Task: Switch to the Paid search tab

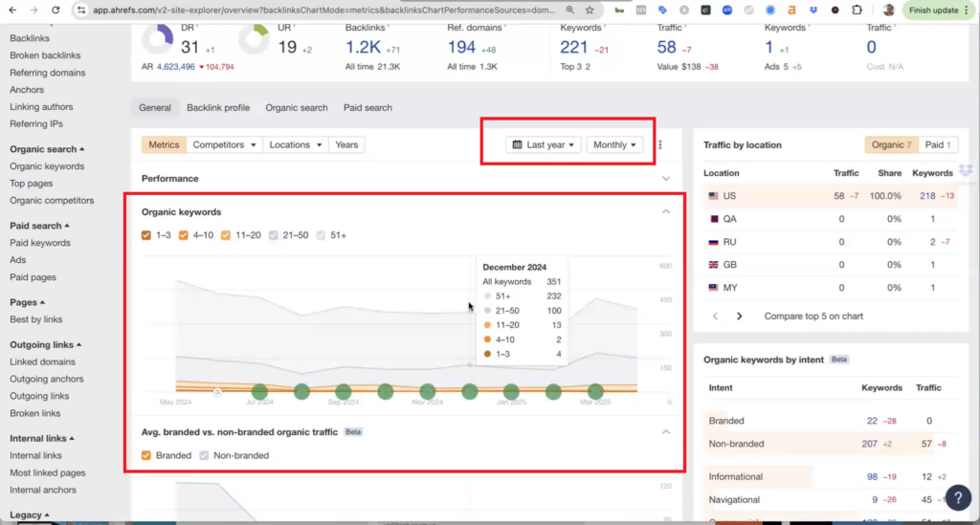Action: [x=367, y=107]
